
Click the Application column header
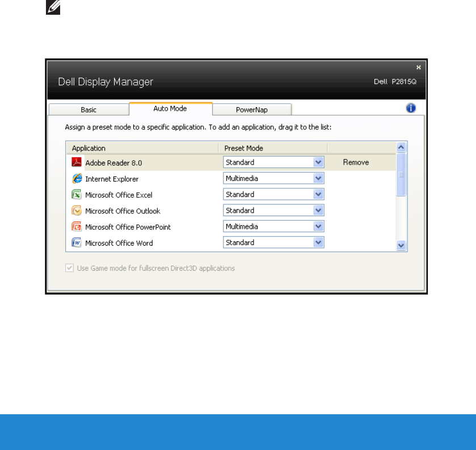tap(142, 148)
